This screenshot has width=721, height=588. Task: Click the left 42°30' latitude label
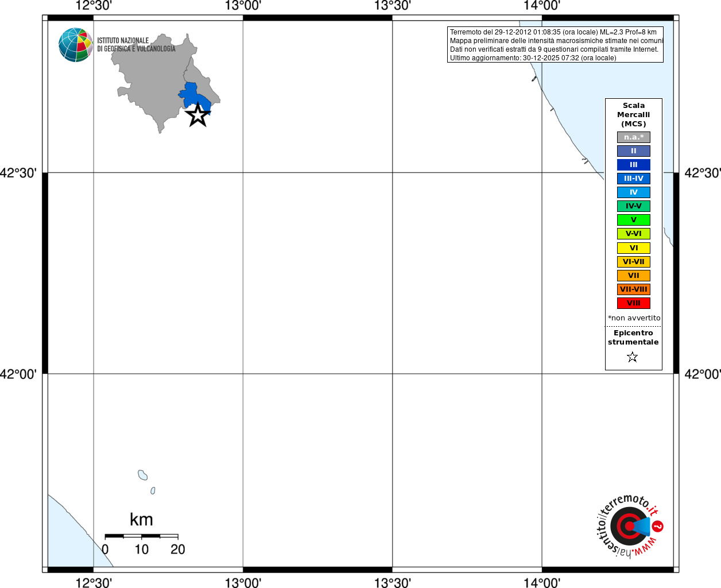pos(18,173)
